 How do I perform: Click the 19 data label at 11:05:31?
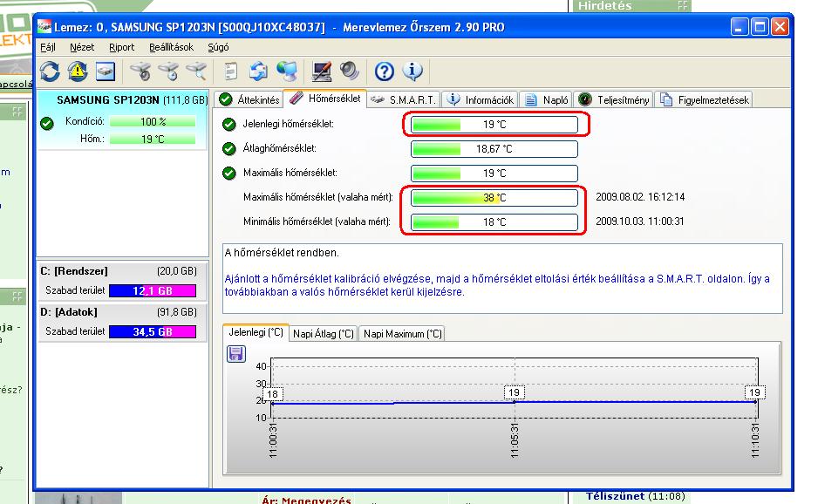point(514,392)
